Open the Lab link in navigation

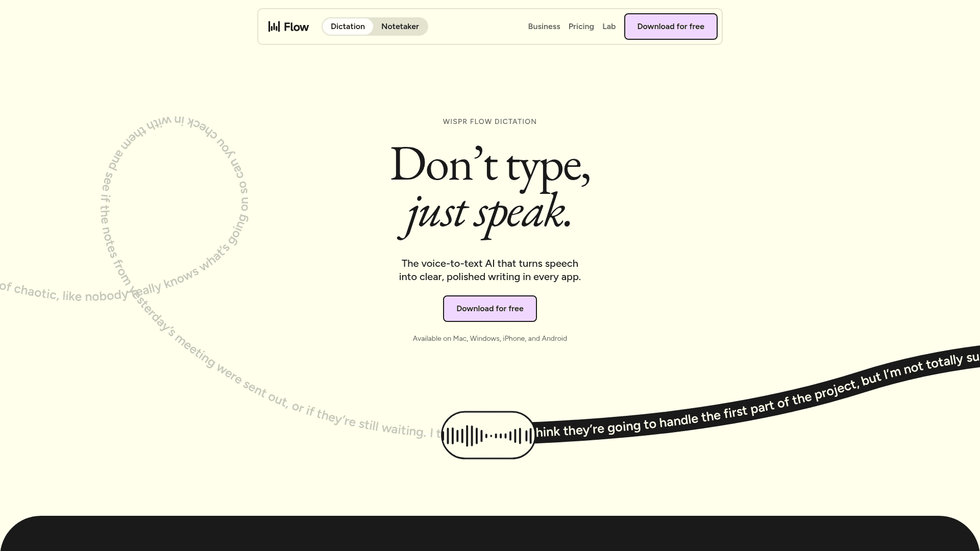click(x=609, y=27)
